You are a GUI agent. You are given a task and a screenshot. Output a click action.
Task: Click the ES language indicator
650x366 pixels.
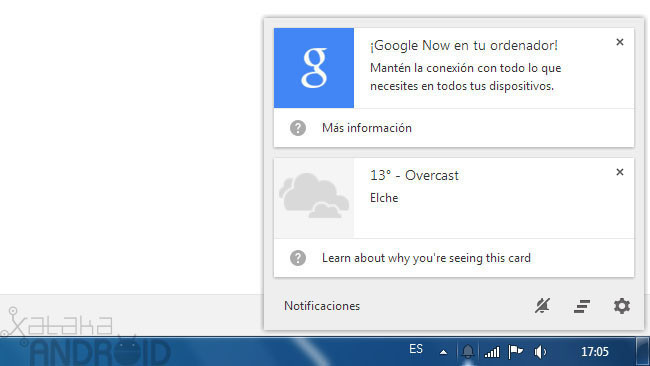(x=416, y=349)
